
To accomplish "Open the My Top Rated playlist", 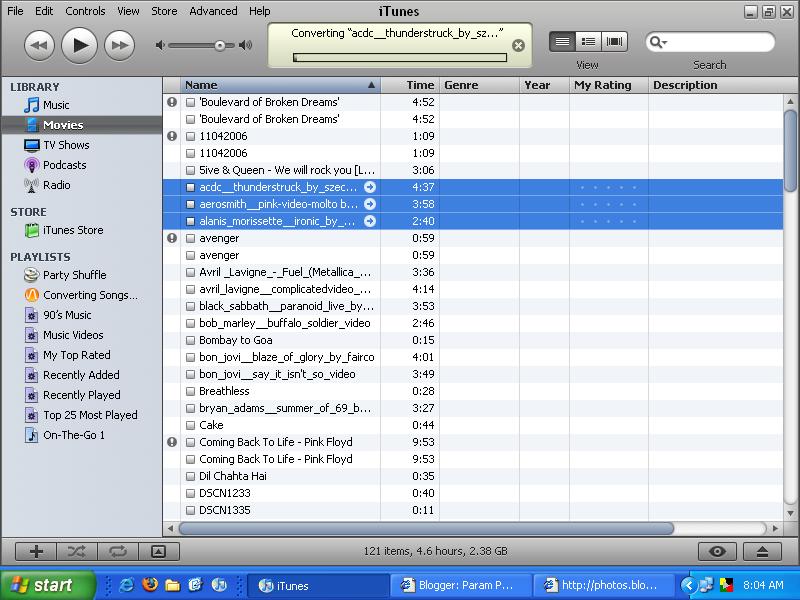I will pos(82,355).
